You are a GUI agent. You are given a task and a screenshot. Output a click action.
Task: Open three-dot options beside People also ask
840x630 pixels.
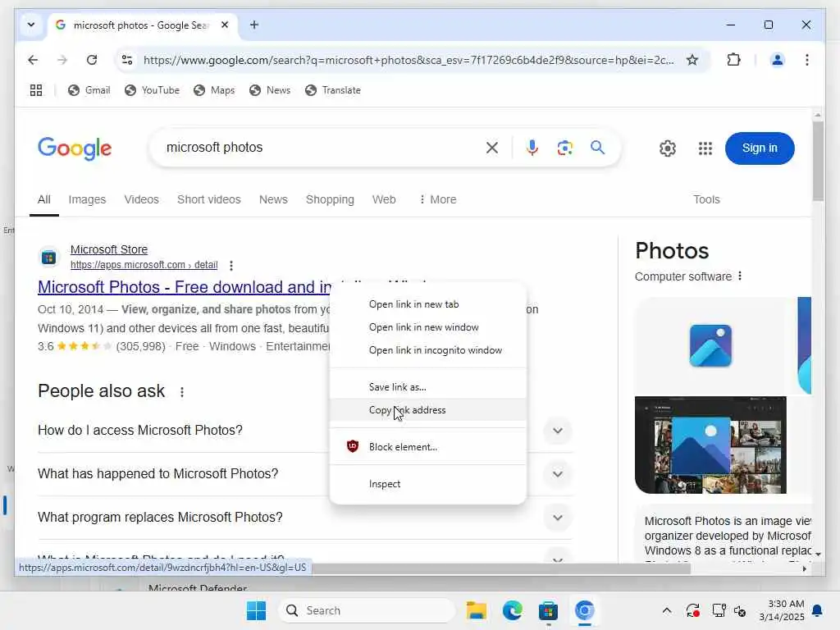click(182, 392)
